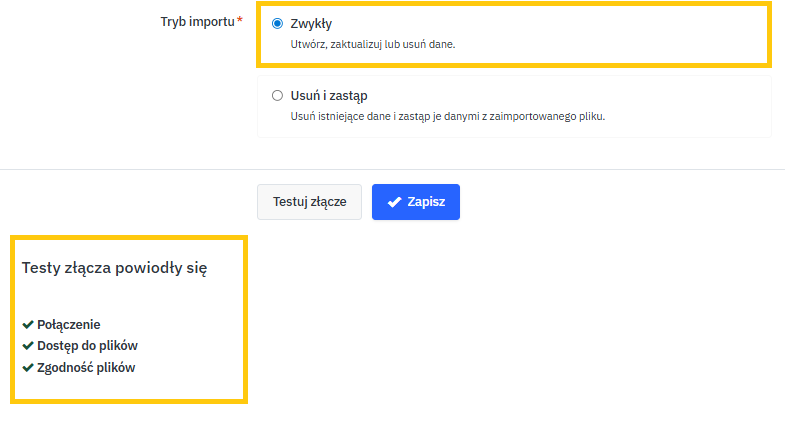
Task: Select the Usuń i zastąp radio button
Action: tap(277, 96)
